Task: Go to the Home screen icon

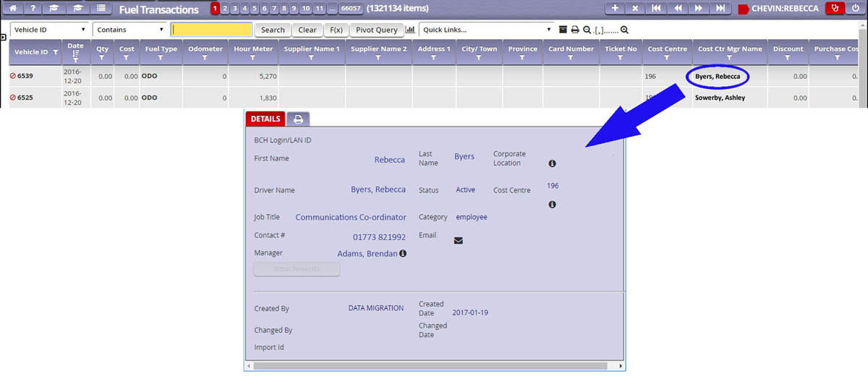Action: pyautogui.click(x=12, y=9)
